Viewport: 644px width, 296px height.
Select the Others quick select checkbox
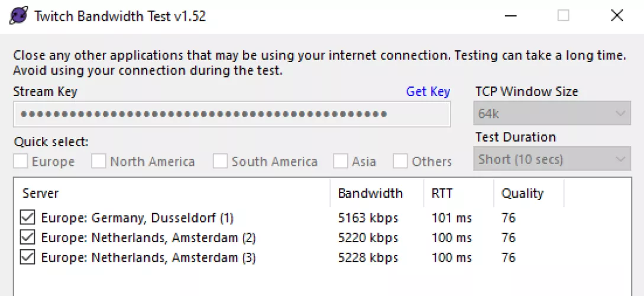[400, 162]
